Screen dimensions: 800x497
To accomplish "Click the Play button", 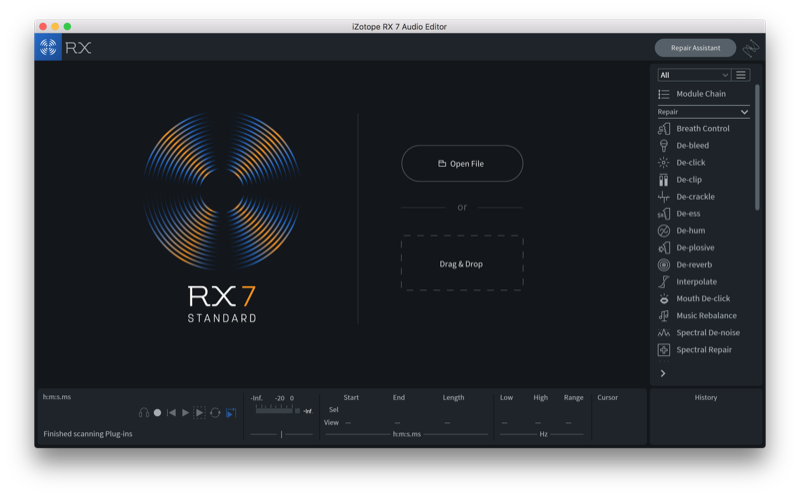I will point(185,413).
